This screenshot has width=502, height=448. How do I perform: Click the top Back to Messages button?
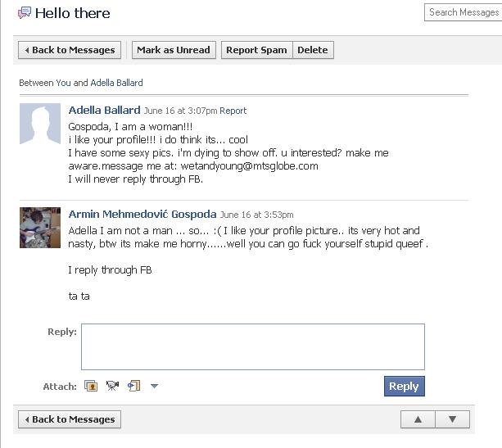(x=70, y=50)
